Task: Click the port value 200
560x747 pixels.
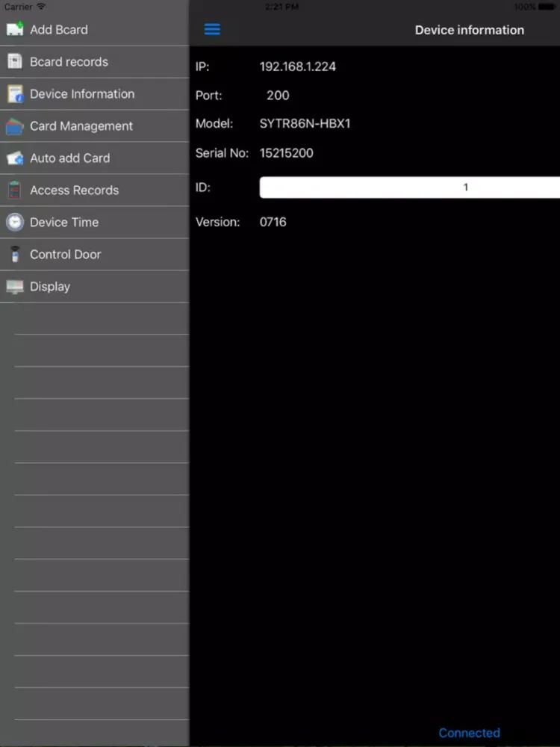Action: [x=278, y=96]
